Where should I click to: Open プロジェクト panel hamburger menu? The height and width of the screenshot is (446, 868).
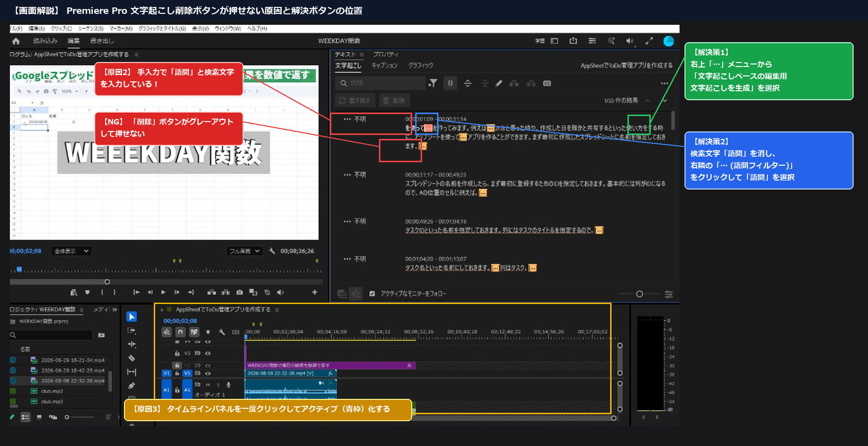(81, 310)
